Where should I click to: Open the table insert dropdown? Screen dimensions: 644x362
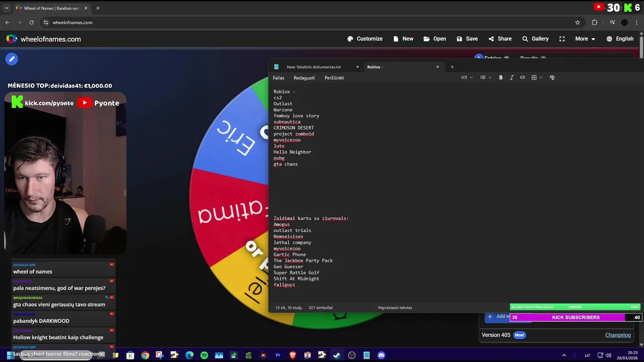click(x=537, y=77)
